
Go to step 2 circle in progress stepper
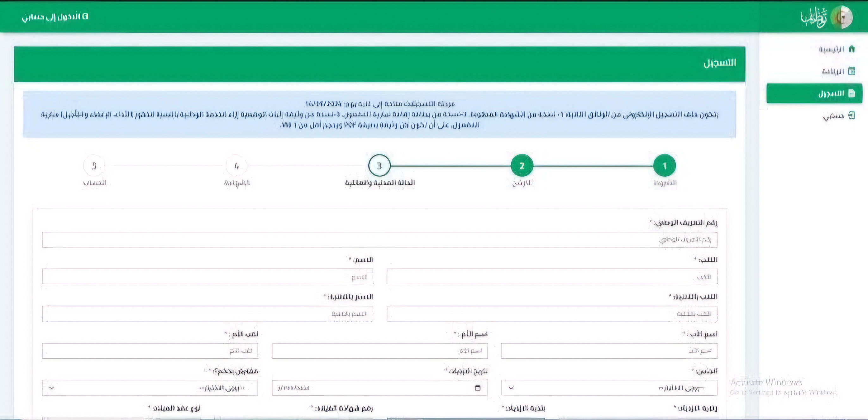pyautogui.click(x=522, y=166)
